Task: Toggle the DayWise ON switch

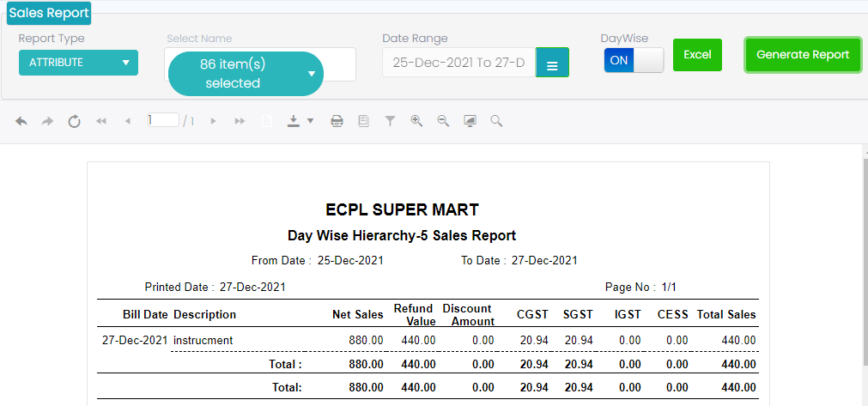Action: point(634,60)
